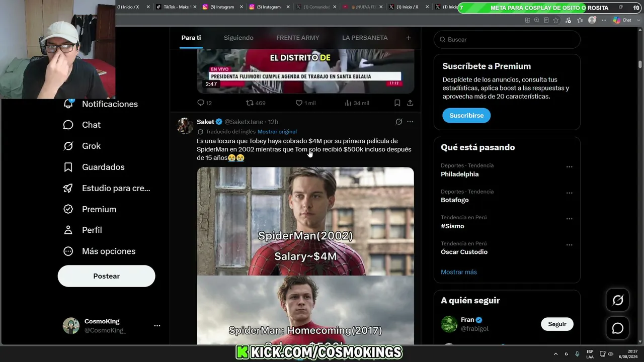
Task: Open the browser profile avatar icon
Action: 592,20
